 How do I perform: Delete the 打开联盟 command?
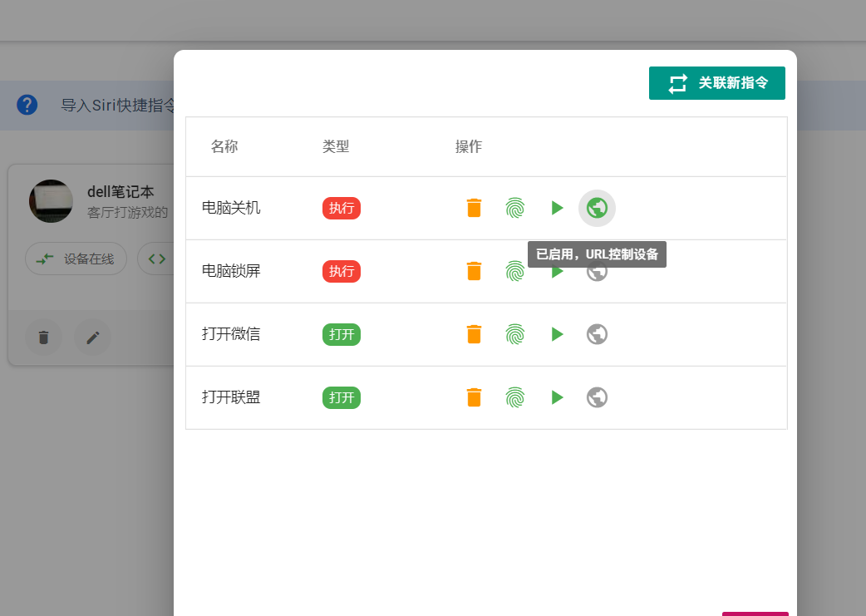coord(474,397)
